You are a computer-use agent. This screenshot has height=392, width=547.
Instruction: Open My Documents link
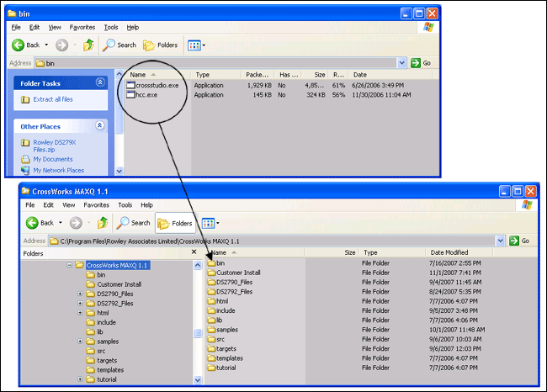pos(53,159)
